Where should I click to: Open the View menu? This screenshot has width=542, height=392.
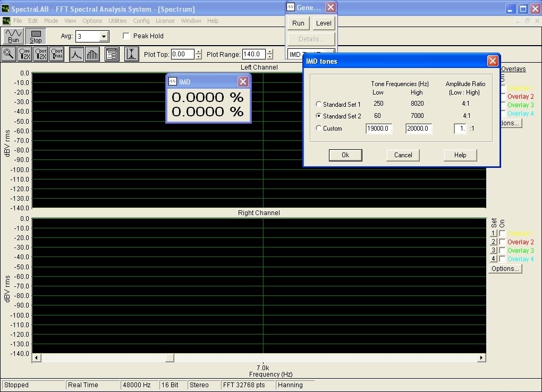click(70, 21)
